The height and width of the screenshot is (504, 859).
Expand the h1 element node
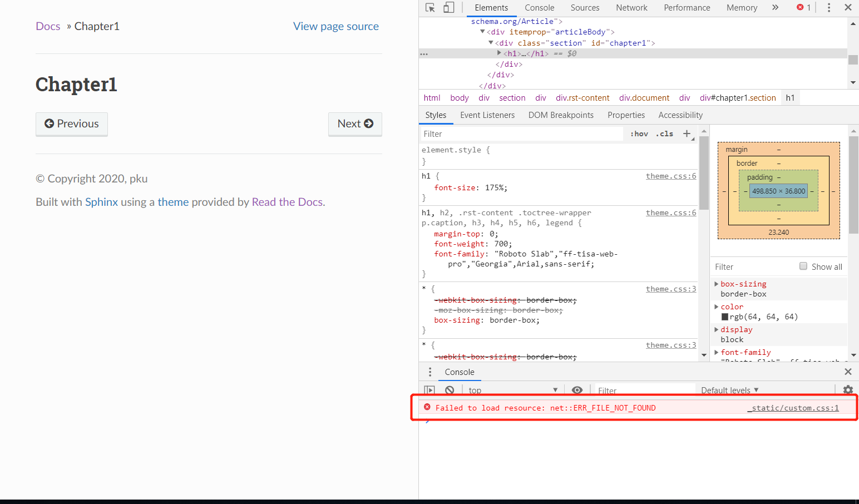(499, 53)
